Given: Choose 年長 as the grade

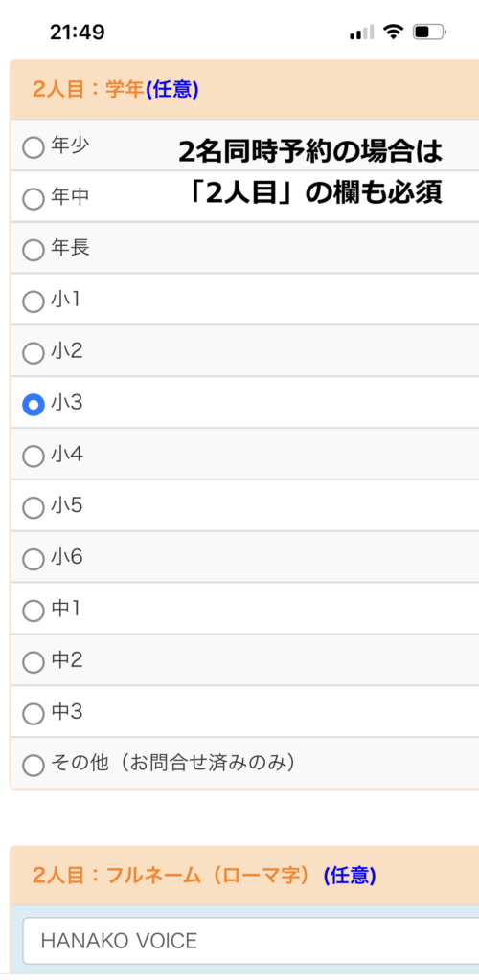Looking at the screenshot, I should pos(34,251).
